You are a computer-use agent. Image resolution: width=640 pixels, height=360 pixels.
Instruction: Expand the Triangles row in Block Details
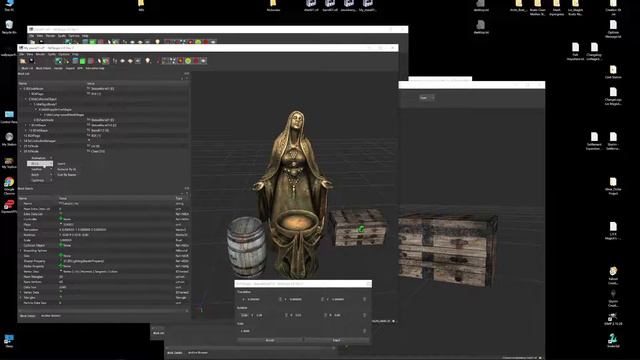(21, 298)
